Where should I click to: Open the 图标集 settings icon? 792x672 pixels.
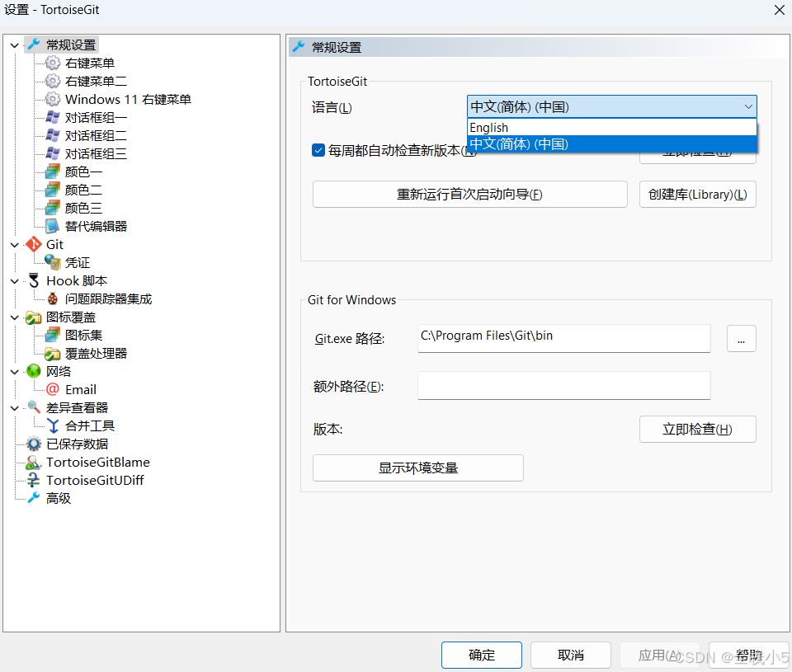point(53,335)
